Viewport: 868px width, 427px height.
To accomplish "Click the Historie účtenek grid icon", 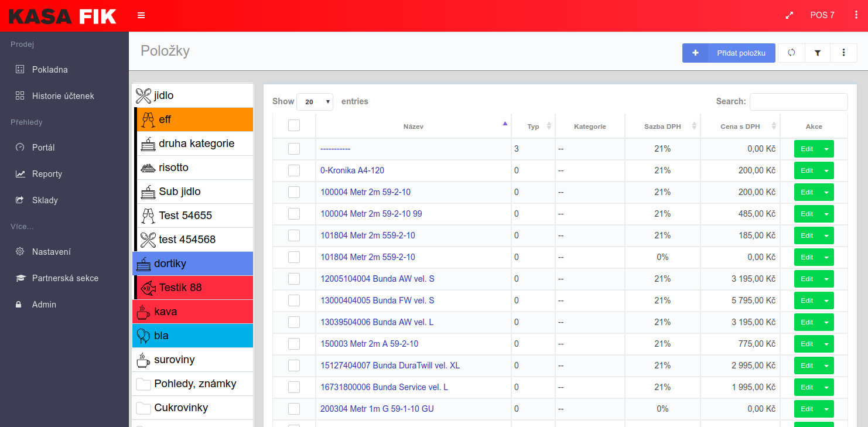I will click(x=20, y=95).
